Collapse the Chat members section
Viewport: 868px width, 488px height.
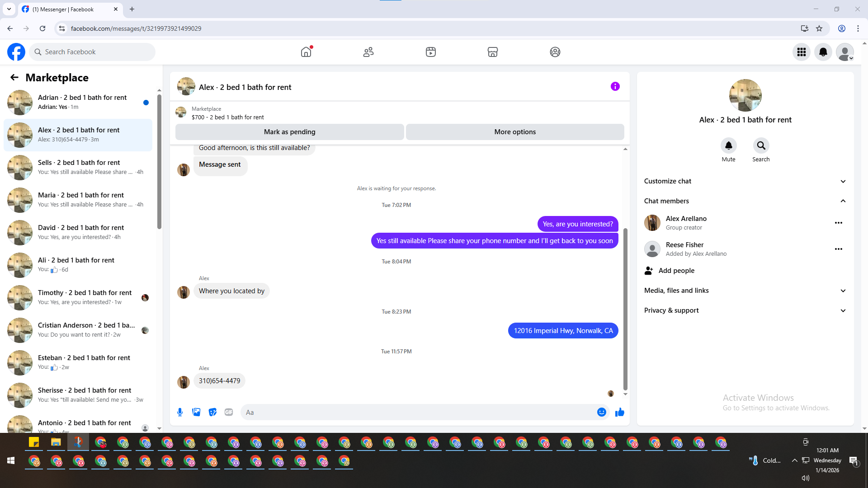(x=843, y=201)
